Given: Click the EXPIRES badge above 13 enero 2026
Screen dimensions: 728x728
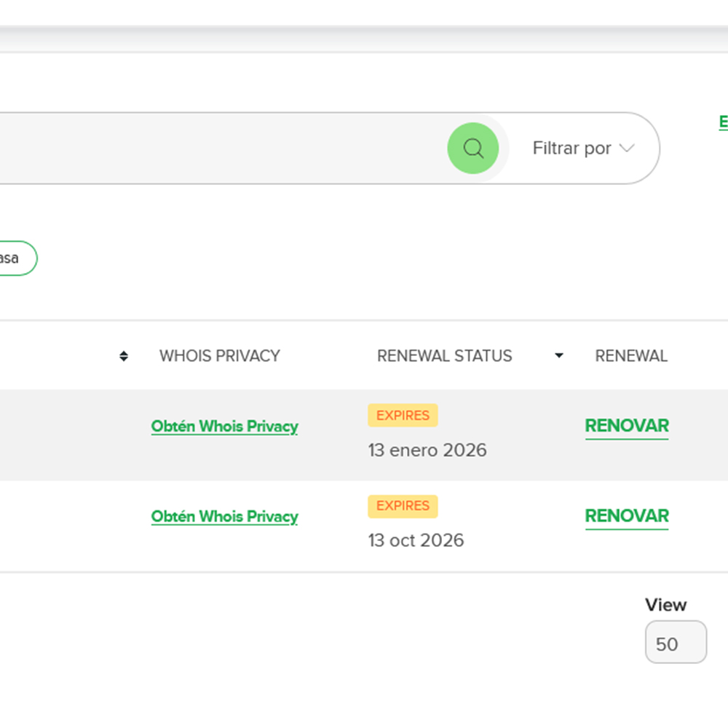Looking at the screenshot, I should tap(403, 416).
